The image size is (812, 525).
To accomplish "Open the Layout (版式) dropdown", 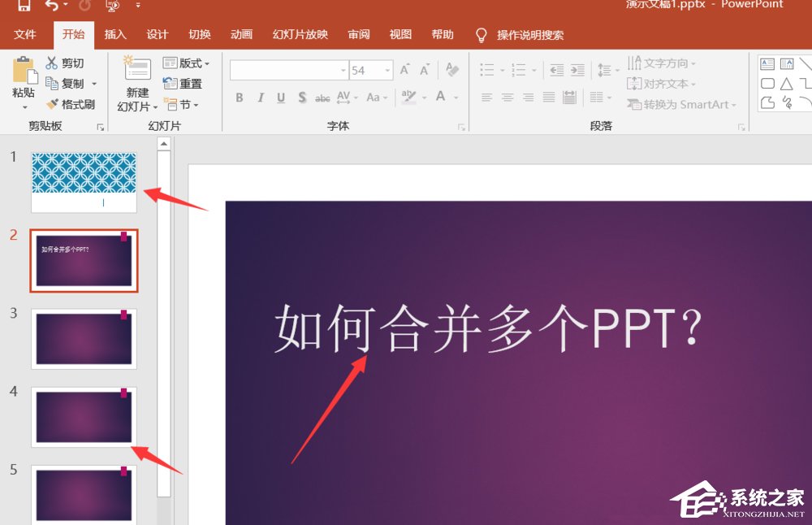I will point(188,63).
